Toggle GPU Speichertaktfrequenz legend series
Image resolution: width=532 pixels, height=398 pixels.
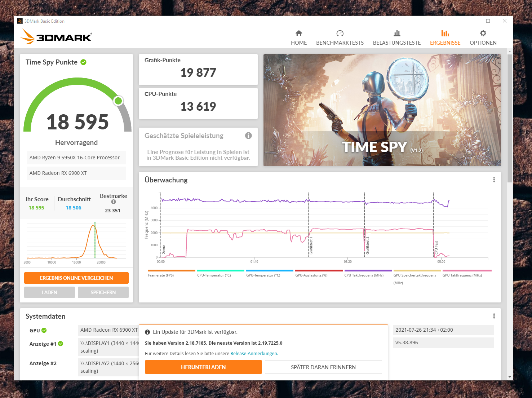point(417,277)
